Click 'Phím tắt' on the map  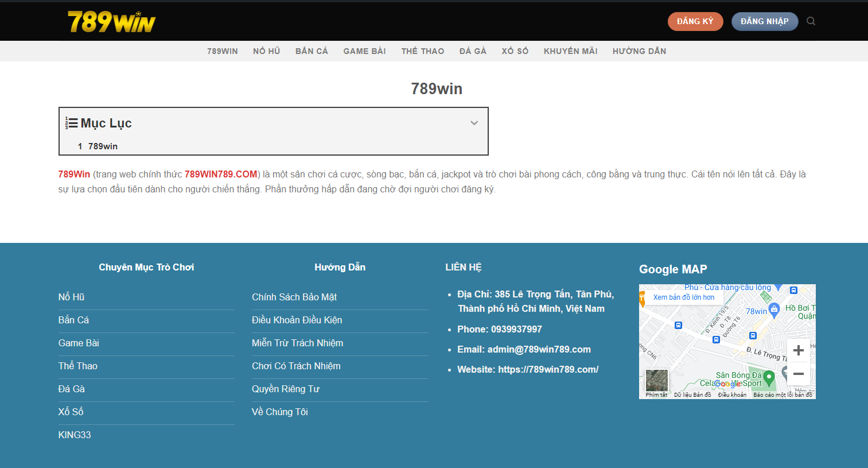point(656,394)
